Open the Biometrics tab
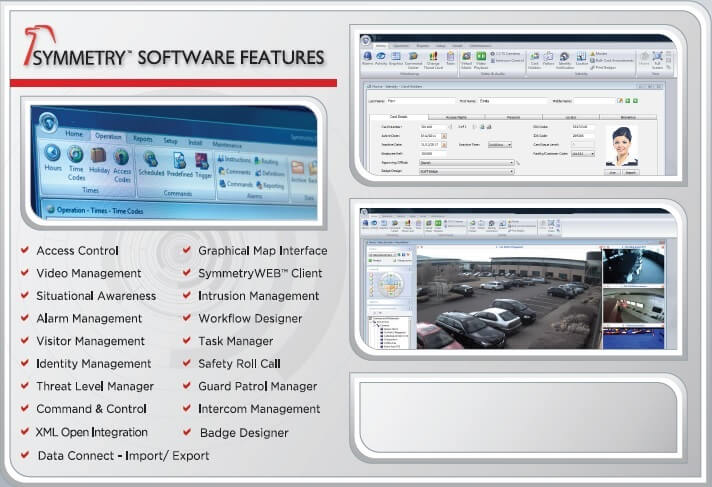 click(628, 117)
